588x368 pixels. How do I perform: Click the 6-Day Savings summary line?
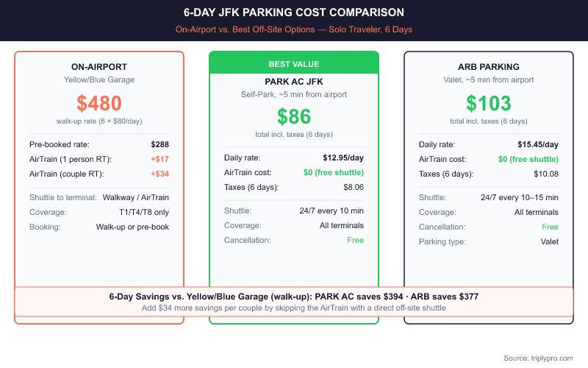[294, 296]
